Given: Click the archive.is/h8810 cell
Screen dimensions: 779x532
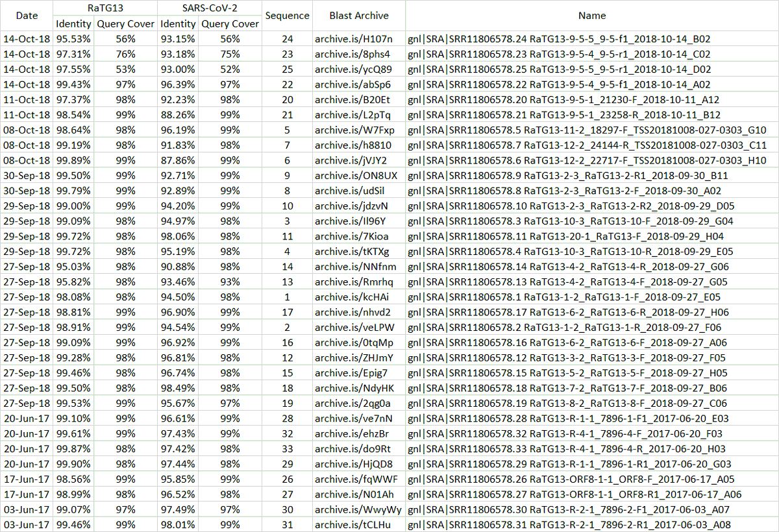Looking at the screenshot, I should click(x=359, y=145).
